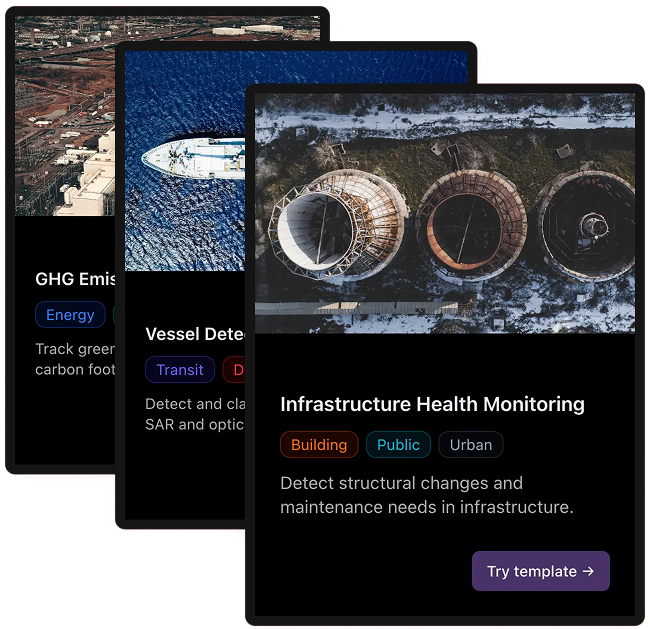650x629 pixels.
Task: Select the Energy tag
Action: [70, 315]
